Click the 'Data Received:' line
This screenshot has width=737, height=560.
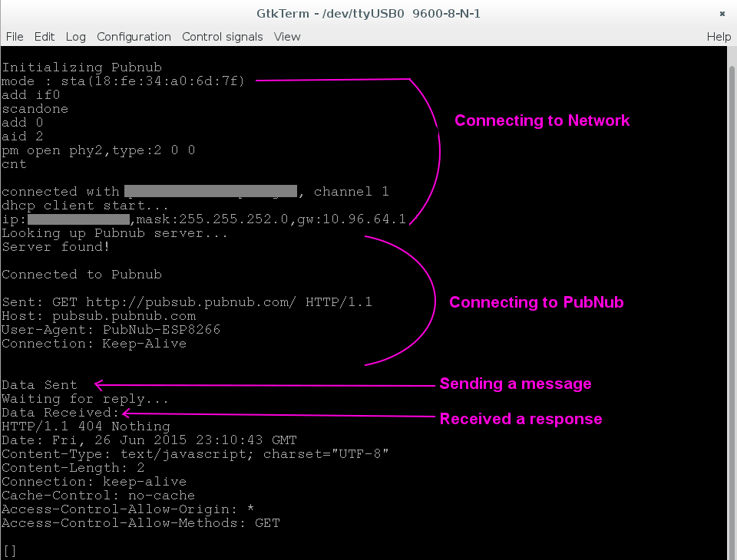61,413
